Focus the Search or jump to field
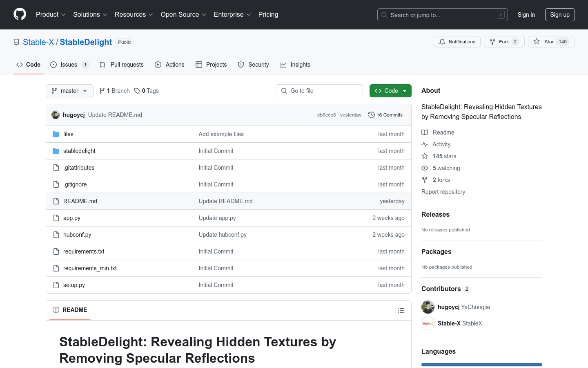The height and width of the screenshot is (368, 588). [x=443, y=15]
